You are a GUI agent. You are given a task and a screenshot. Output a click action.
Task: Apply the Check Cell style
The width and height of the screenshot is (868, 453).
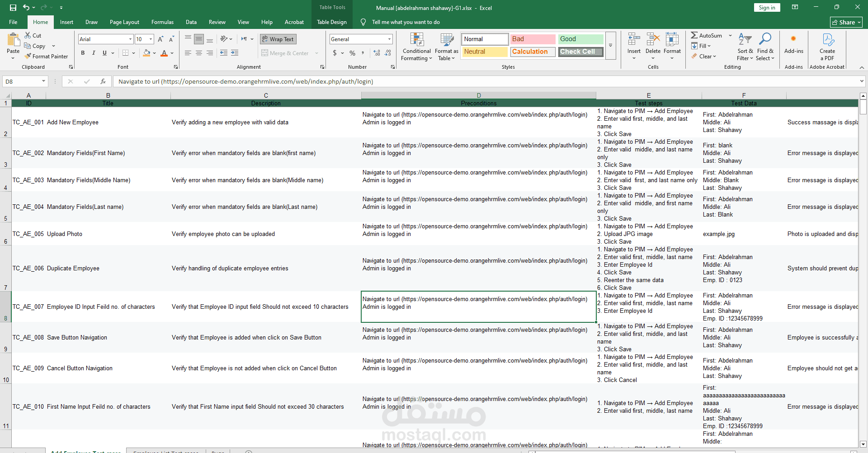tap(581, 52)
